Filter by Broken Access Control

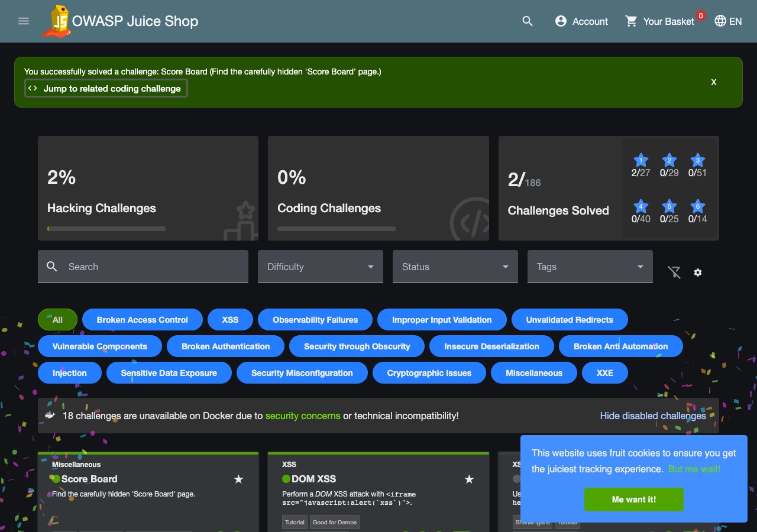(143, 320)
